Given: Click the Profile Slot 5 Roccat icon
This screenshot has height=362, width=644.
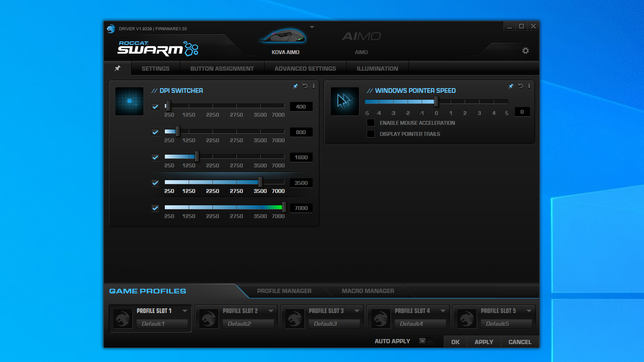Looking at the screenshot, I should 467,319.
